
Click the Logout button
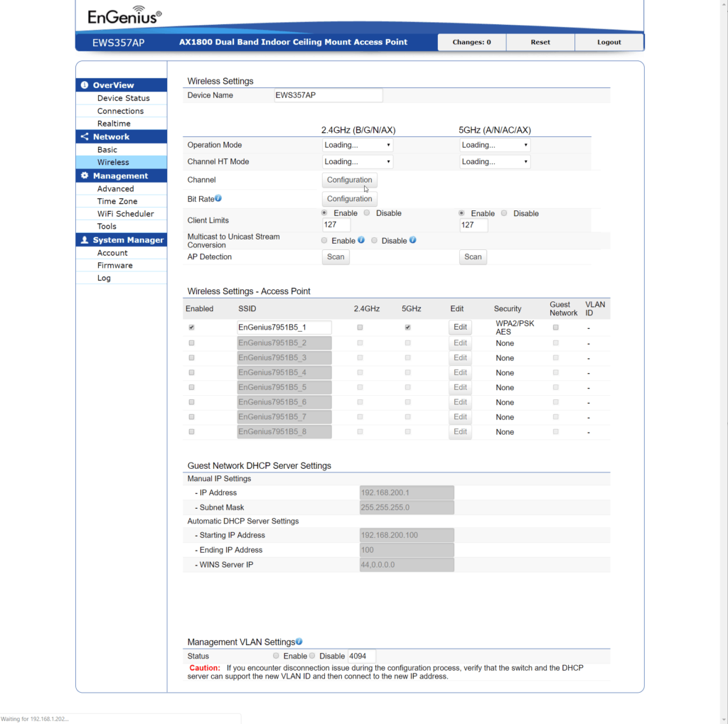[x=609, y=42]
